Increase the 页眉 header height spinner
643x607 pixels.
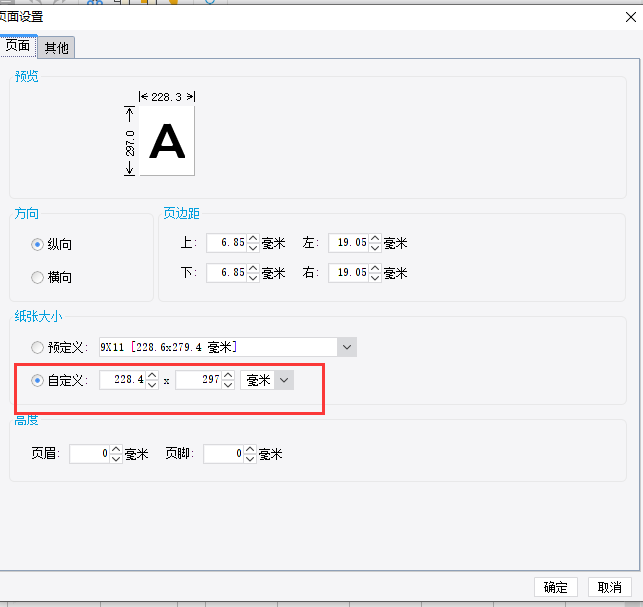point(116,449)
